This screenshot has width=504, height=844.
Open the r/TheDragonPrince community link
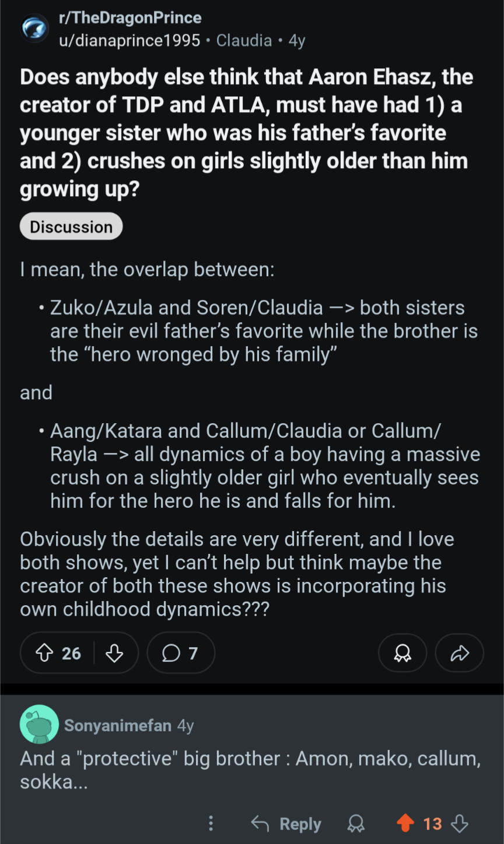pos(130,18)
